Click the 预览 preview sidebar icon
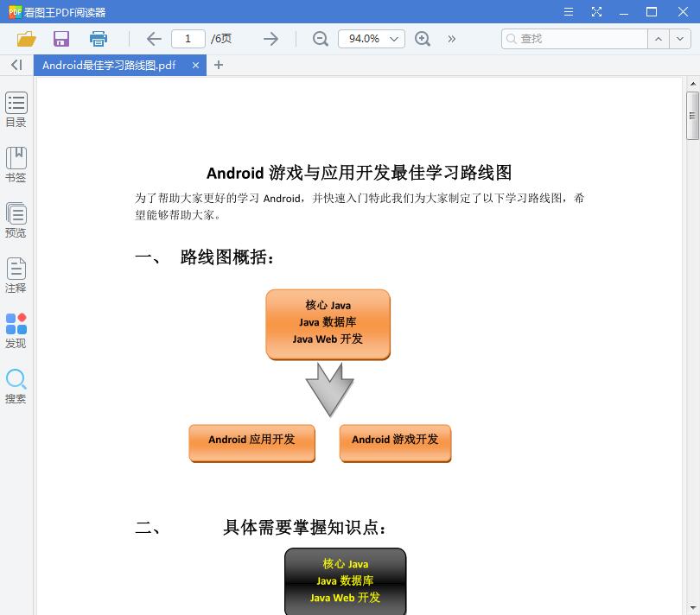This screenshot has height=615, width=700. coord(16,218)
